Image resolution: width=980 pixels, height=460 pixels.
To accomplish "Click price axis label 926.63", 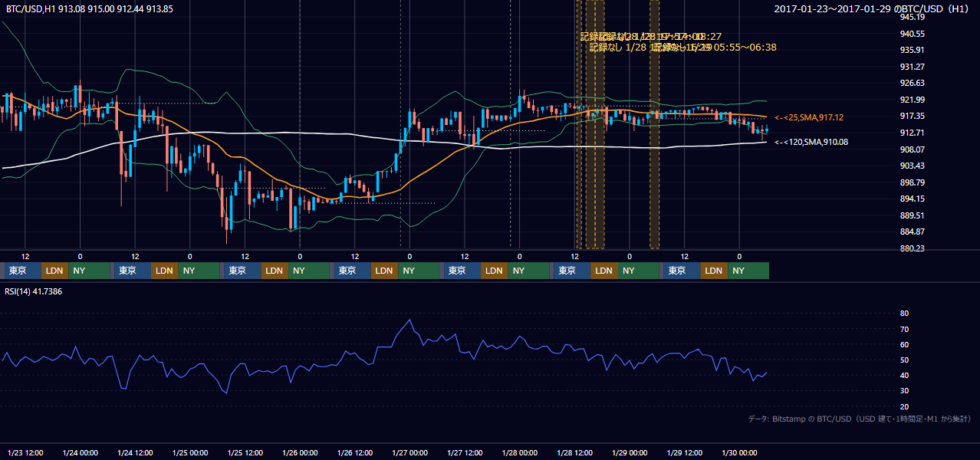I will pyautogui.click(x=912, y=83).
